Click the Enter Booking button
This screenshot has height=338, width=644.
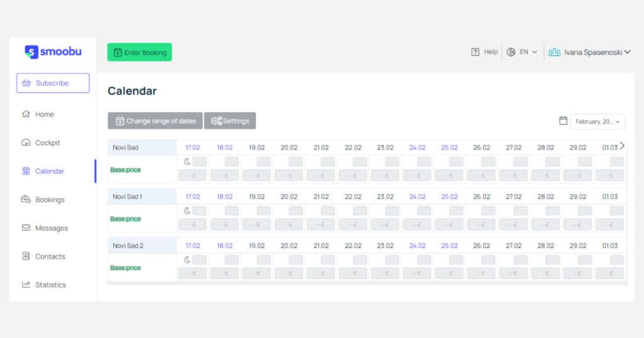(140, 52)
